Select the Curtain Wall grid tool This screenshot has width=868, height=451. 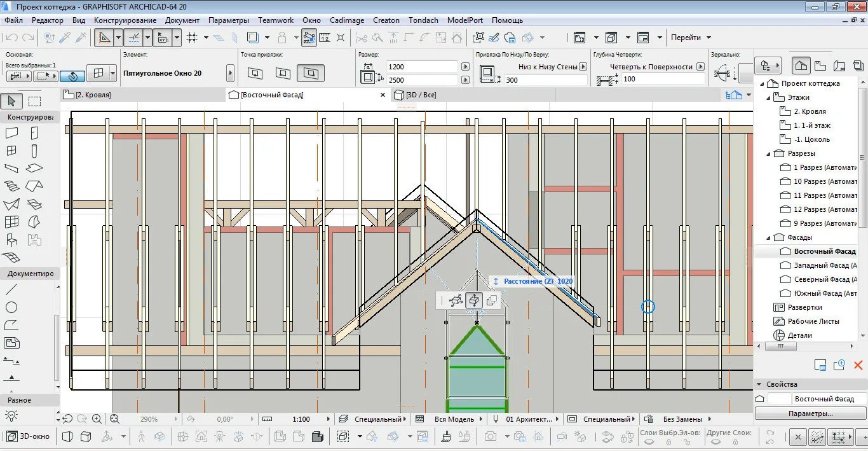(11, 222)
